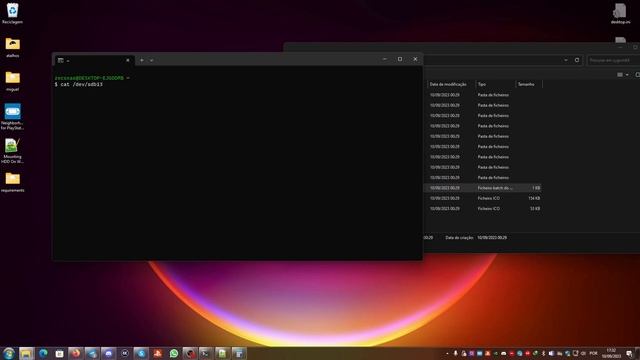Focus the Explorer search box
This screenshot has height=360, width=640.
pos(613,60)
